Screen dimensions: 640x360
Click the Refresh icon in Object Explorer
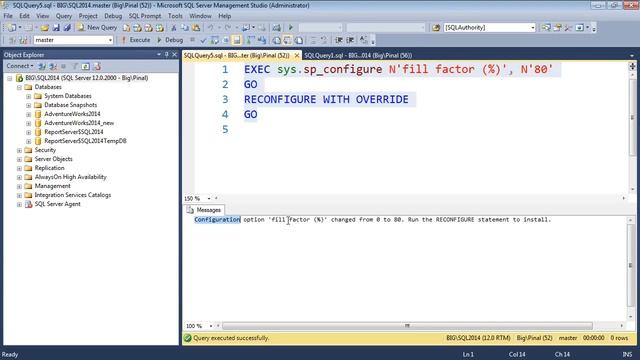[x=85, y=66]
